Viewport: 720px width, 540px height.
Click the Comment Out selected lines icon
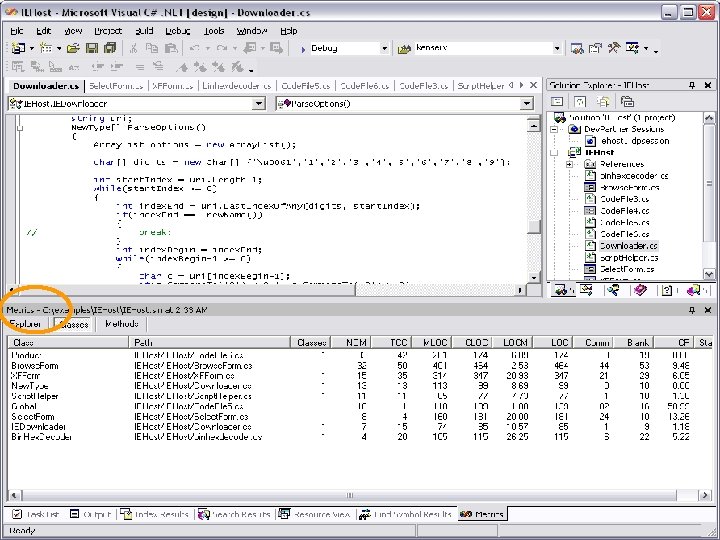140,67
